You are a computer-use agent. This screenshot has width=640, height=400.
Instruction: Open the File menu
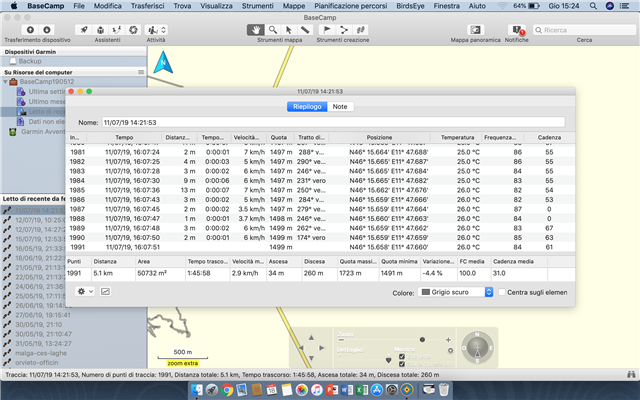coord(79,6)
